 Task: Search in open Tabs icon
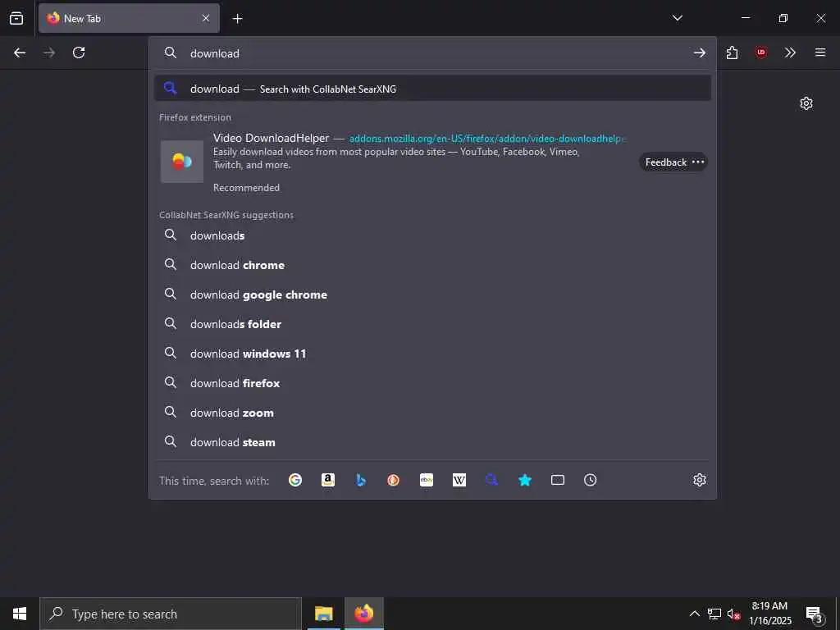tap(558, 480)
